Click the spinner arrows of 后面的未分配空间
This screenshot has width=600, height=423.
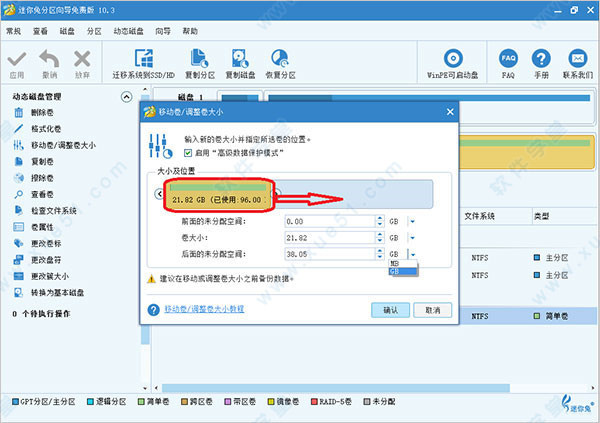click(x=380, y=254)
